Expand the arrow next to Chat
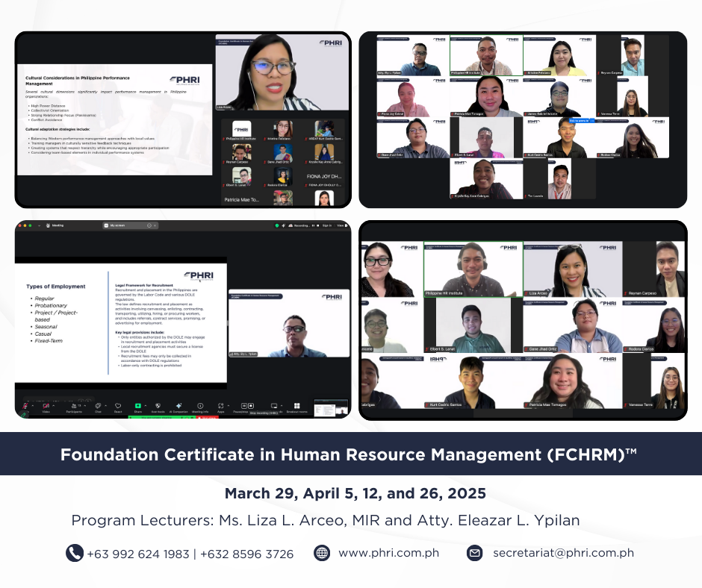 (x=105, y=406)
